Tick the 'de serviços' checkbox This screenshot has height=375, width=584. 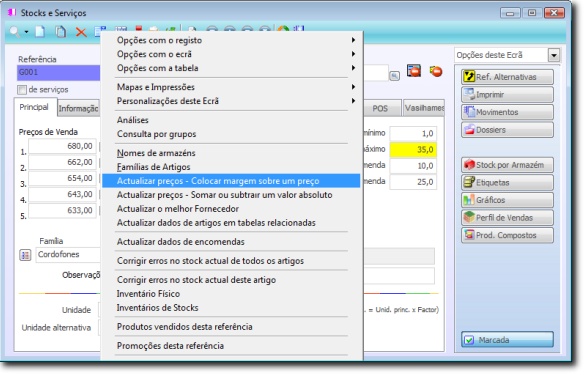tap(22, 90)
